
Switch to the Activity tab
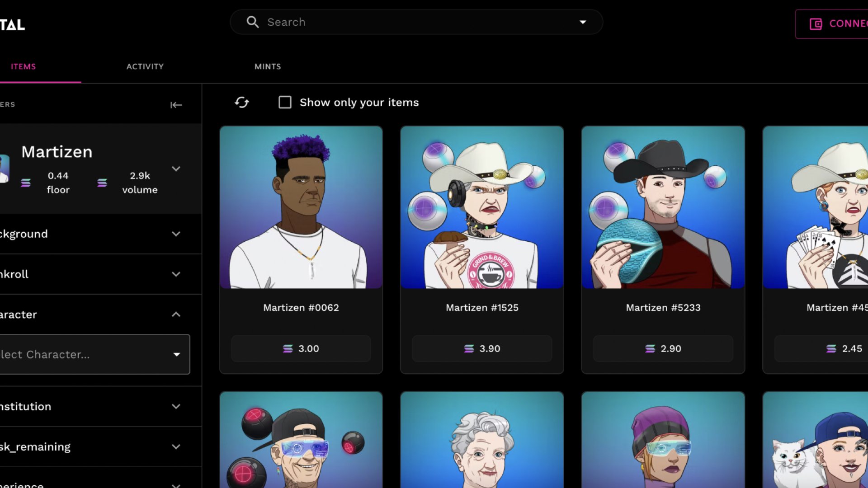pyautogui.click(x=145, y=66)
